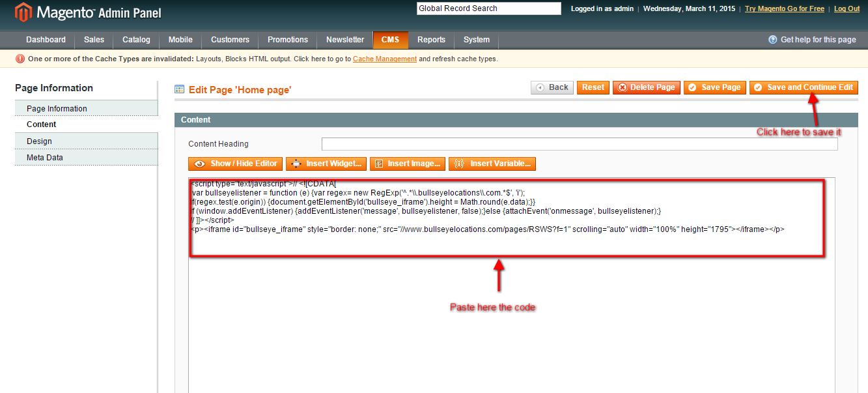Select the Content sidebar tab
This screenshot has height=393, width=868.
click(x=87, y=124)
